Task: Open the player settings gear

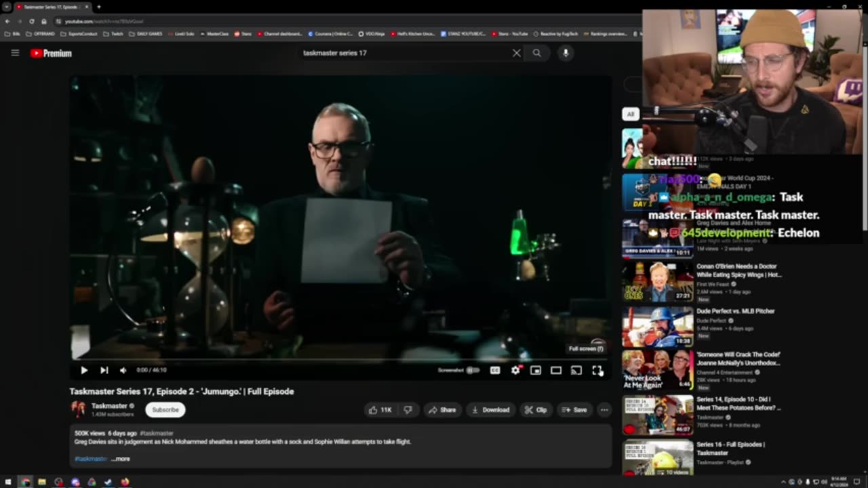Action: tap(515, 370)
